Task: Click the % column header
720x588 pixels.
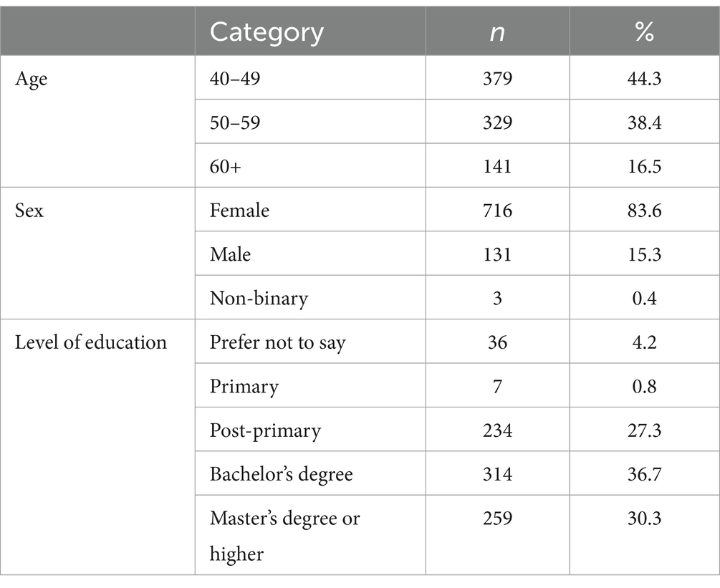Action: pyautogui.click(x=644, y=33)
